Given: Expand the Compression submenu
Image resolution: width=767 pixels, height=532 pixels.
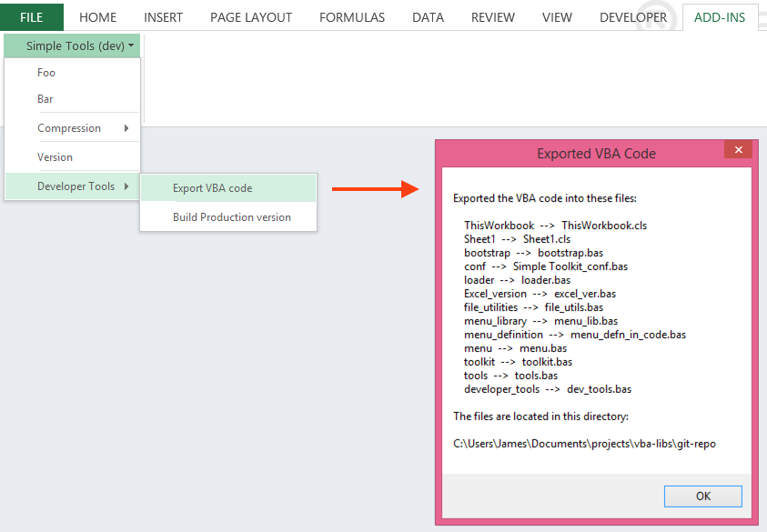Looking at the screenshot, I should click(x=68, y=127).
